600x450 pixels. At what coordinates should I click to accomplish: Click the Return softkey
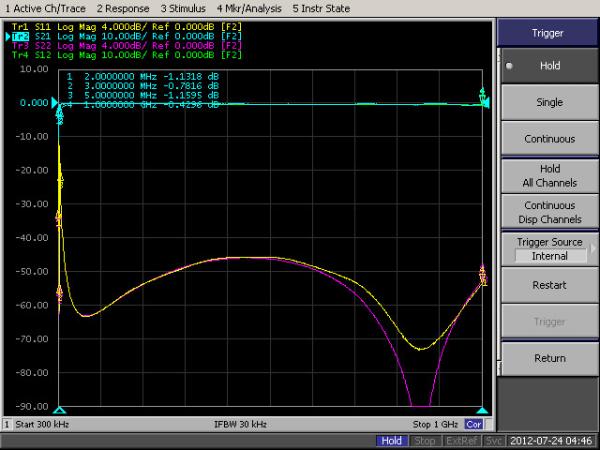point(549,358)
